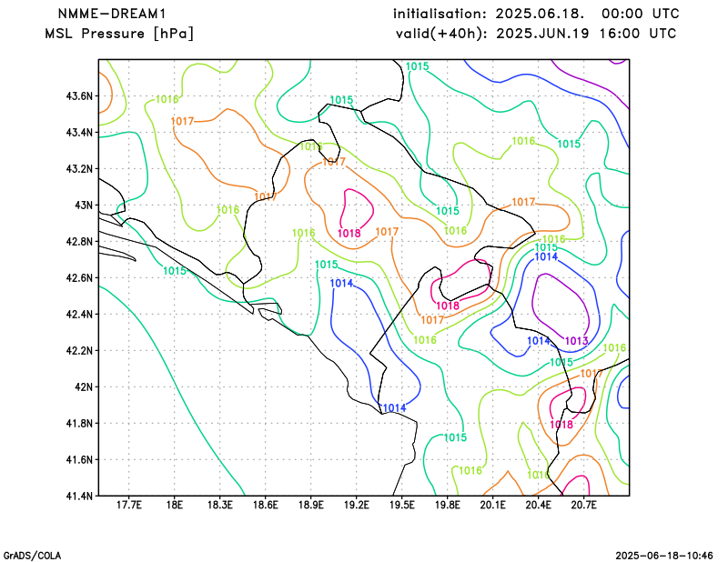Image resolution: width=728 pixels, height=562 pixels.
Task: Click the 17.7E longitude label
Action: 129,506
